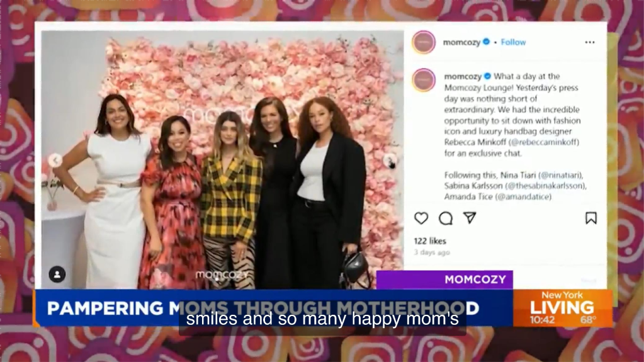Click the group photo of five women
Image resolution: width=644 pixels, height=362 pixels.
pos(222,161)
